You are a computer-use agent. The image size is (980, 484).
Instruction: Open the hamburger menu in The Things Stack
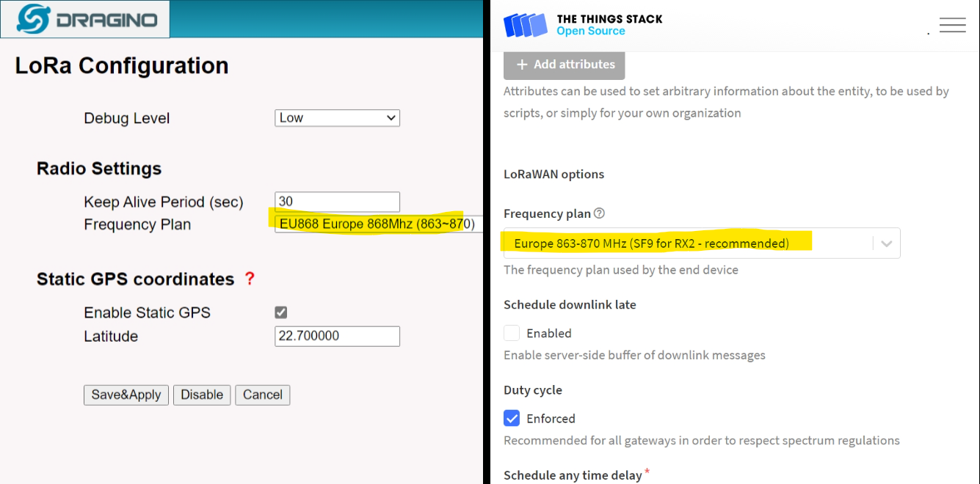(x=952, y=25)
